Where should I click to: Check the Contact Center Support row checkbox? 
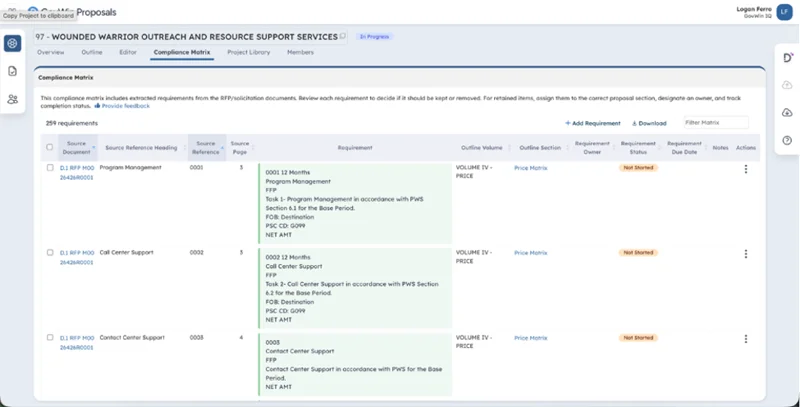click(50, 337)
